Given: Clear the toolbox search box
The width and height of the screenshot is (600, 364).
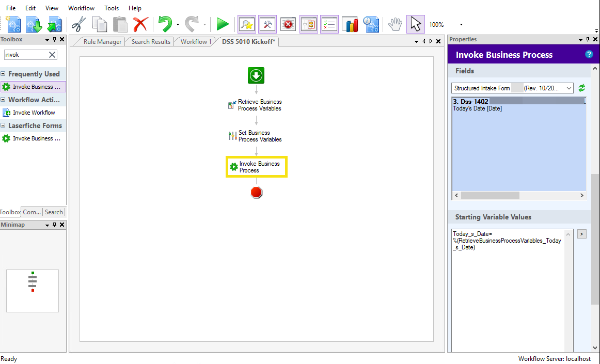Looking at the screenshot, I should pyautogui.click(x=52, y=55).
